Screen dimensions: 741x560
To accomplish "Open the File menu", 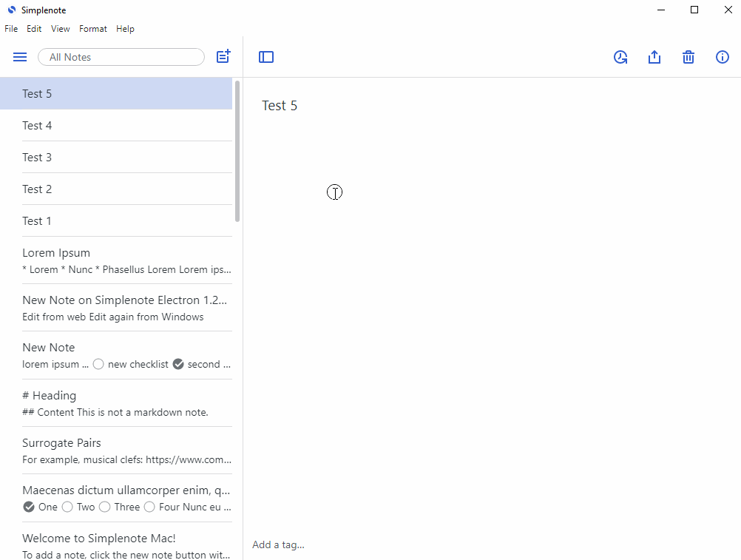I will (11, 29).
